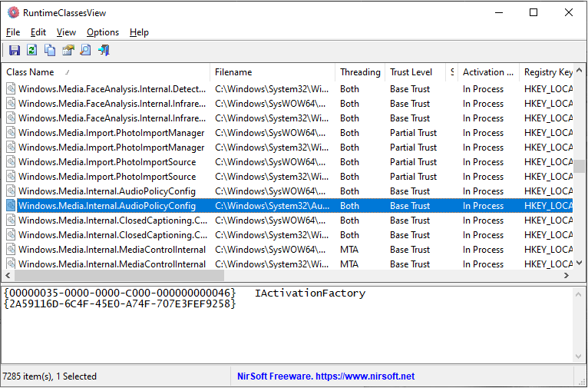
Task: Click the horizontal scrollbar left arrow
Action: [x=8, y=275]
